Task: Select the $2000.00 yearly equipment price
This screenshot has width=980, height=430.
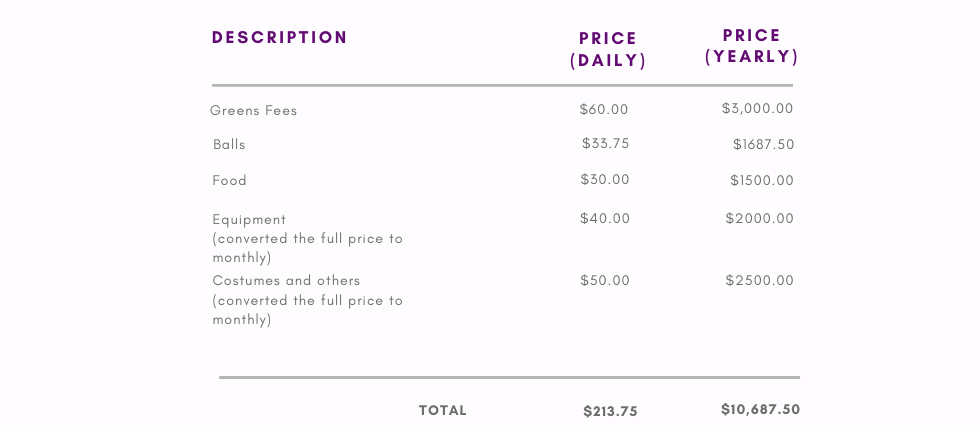Action: (x=760, y=218)
